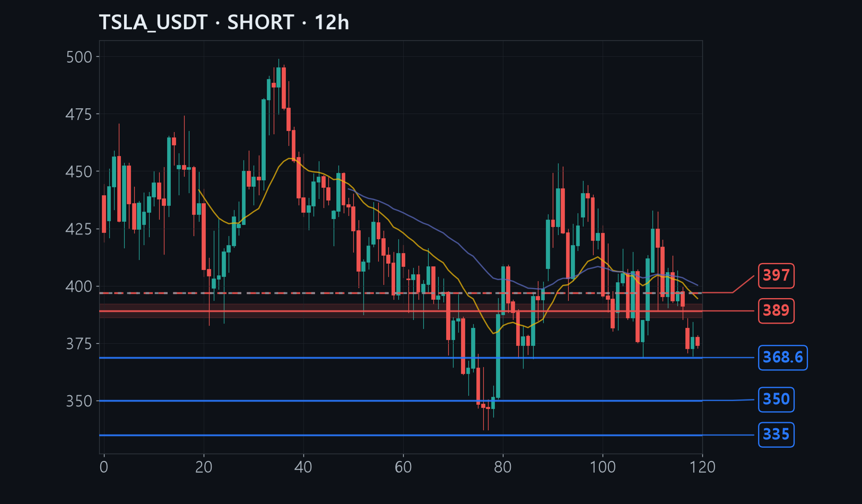Click the 500 y-axis tick label
The width and height of the screenshot is (862, 504).
(79, 57)
